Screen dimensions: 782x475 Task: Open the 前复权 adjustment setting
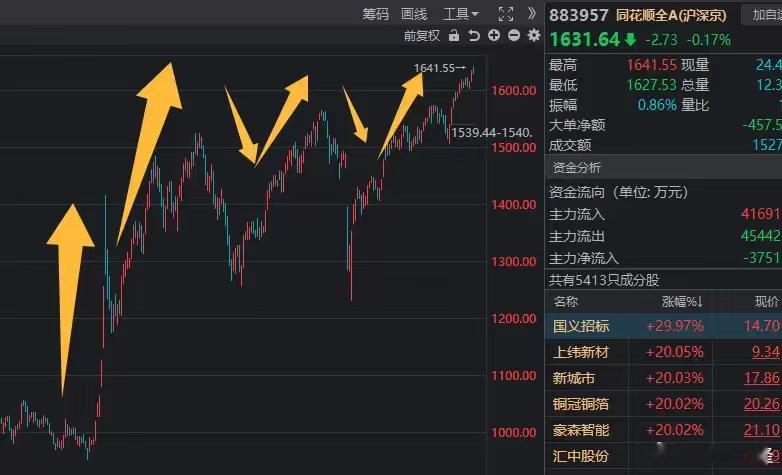tap(422, 35)
